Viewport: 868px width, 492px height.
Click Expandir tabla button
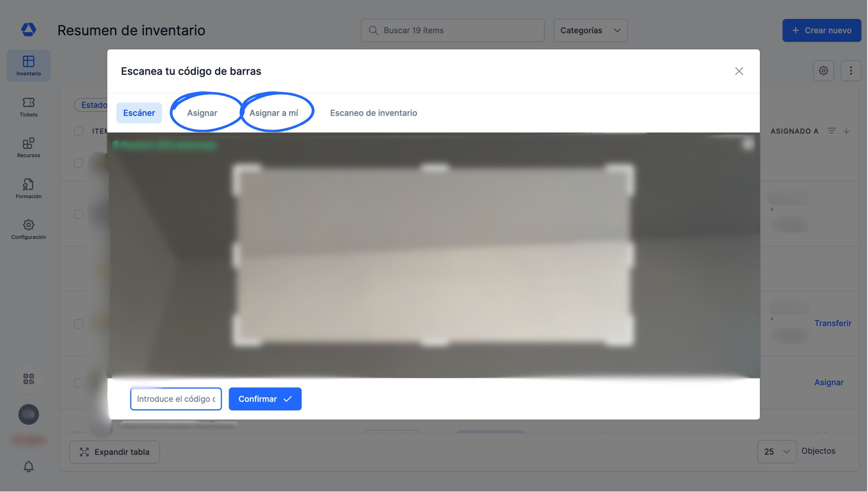[x=115, y=452]
